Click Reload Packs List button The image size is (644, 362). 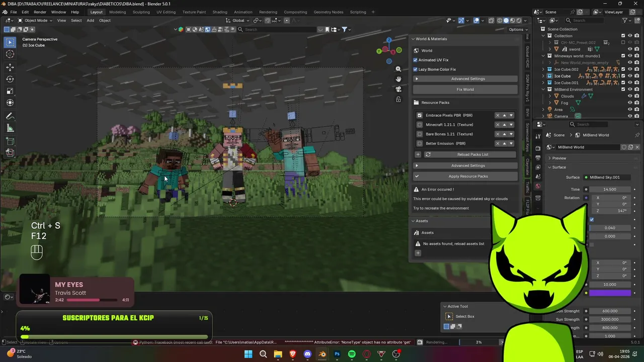[472, 154]
